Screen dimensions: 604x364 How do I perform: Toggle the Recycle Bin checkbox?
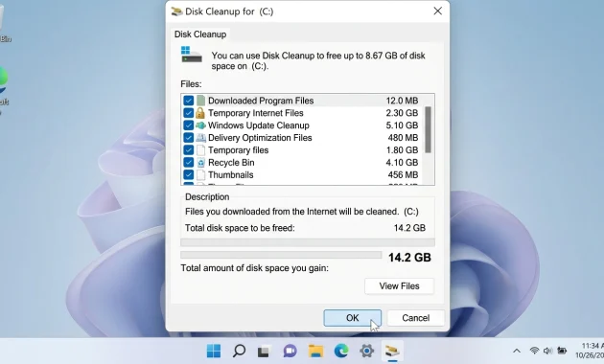point(188,163)
